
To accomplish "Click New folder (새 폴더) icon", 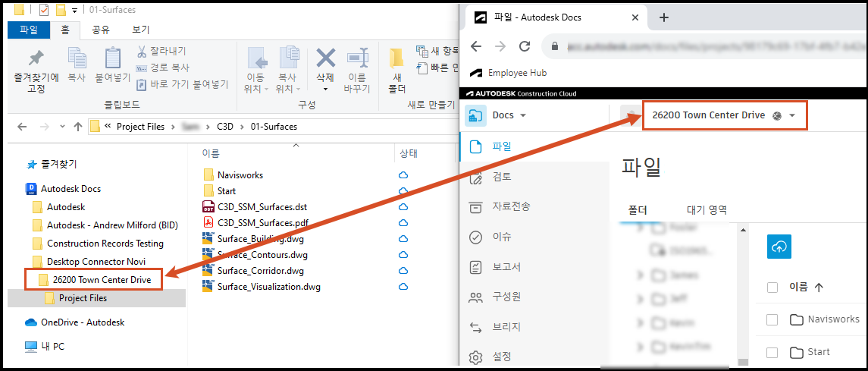I will click(x=396, y=58).
